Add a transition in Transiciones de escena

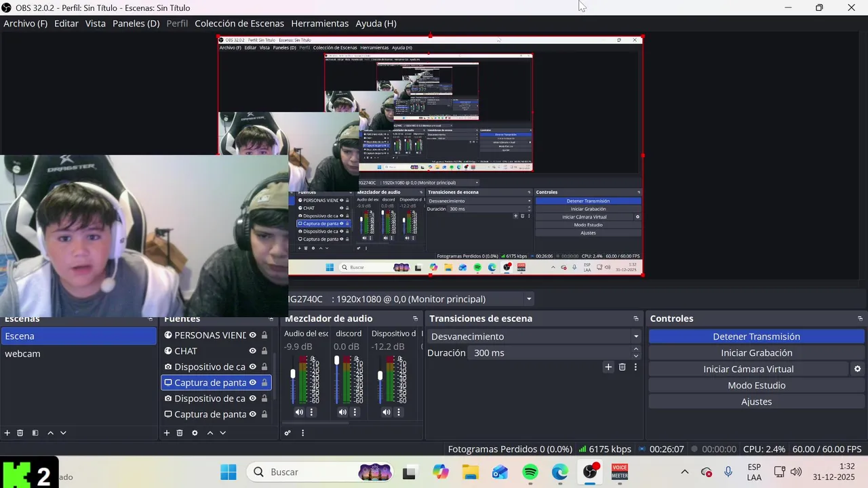point(608,367)
